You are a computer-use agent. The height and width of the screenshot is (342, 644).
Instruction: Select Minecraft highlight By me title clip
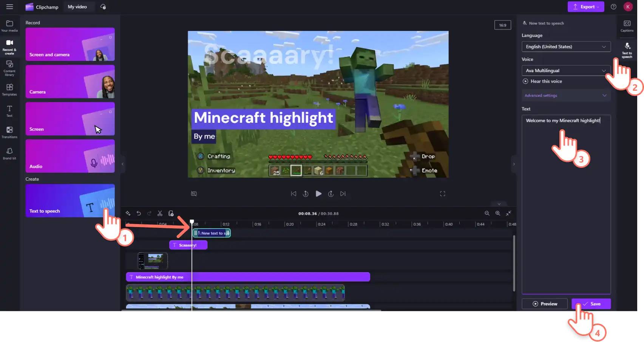(248, 277)
